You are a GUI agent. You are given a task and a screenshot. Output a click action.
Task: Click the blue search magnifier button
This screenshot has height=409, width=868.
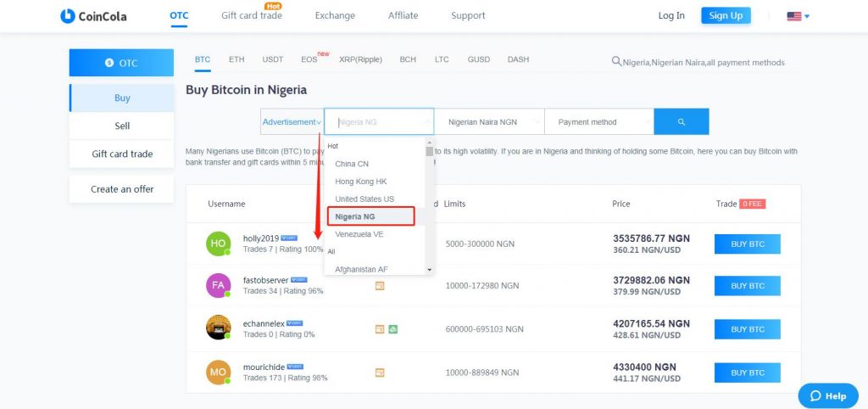[682, 122]
